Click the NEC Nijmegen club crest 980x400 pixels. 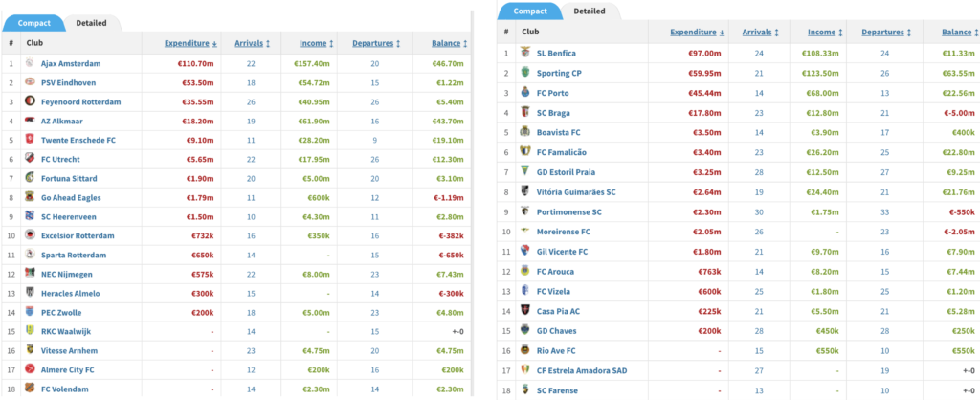click(x=30, y=274)
